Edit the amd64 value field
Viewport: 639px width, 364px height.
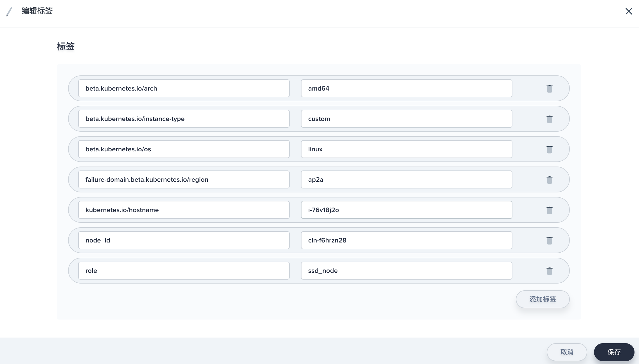coord(406,88)
